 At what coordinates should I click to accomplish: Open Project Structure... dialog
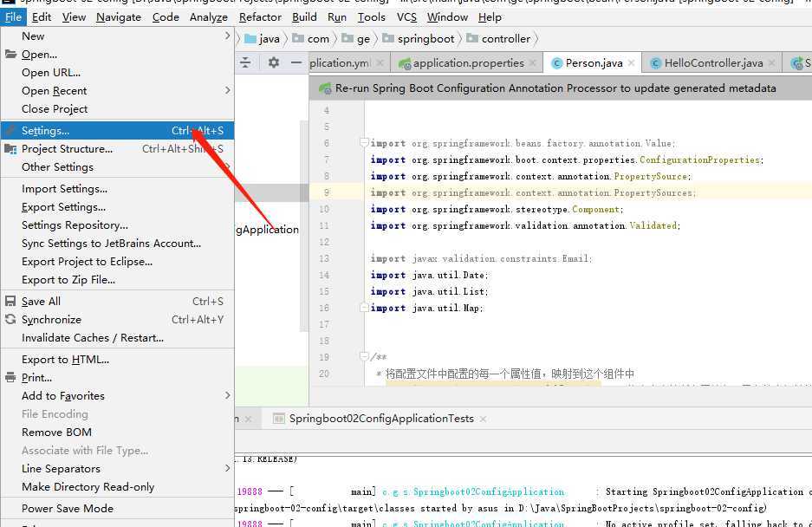[118, 149]
